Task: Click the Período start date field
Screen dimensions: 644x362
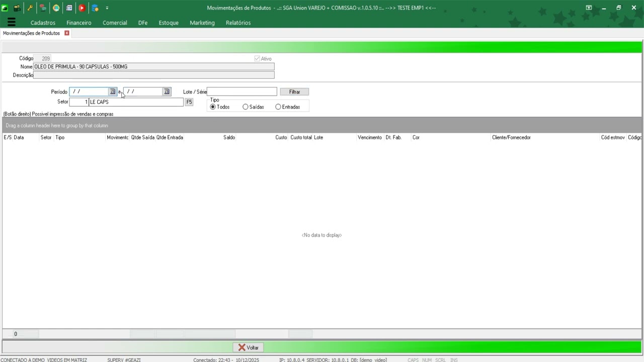Action: (89, 92)
